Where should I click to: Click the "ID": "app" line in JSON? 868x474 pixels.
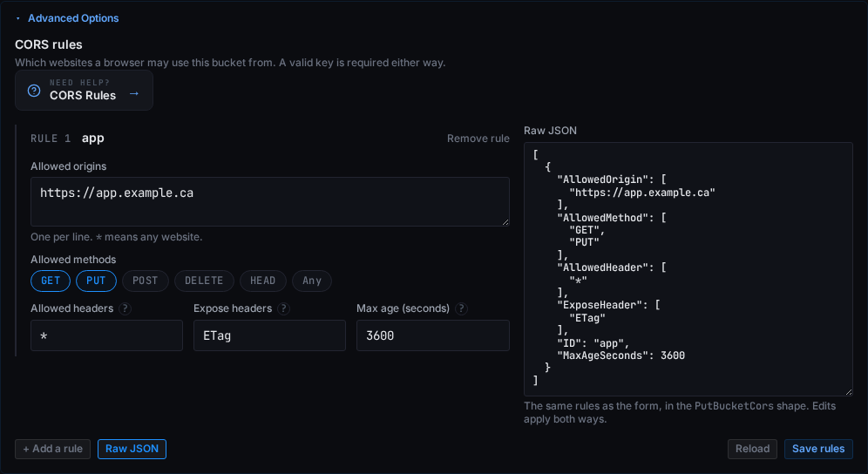click(593, 342)
